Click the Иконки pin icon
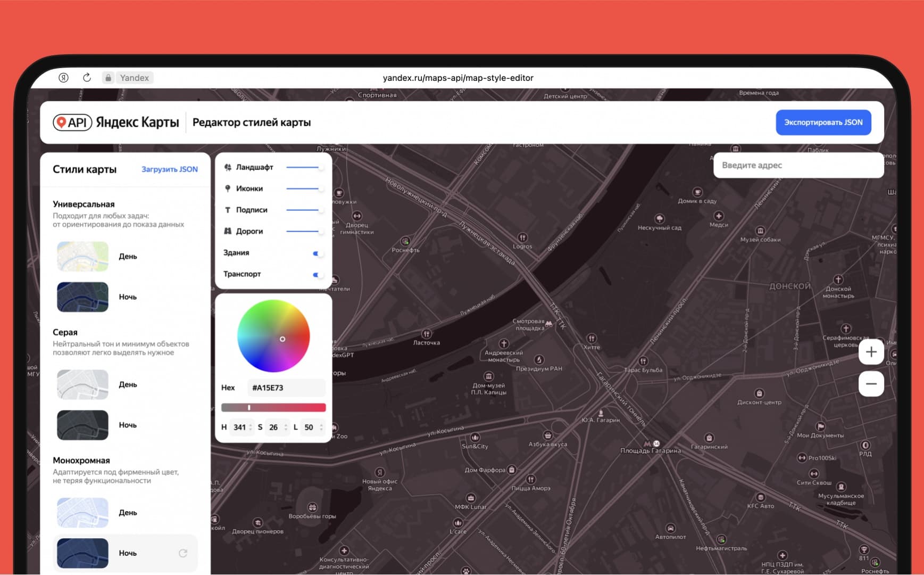924x575 pixels. [228, 188]
